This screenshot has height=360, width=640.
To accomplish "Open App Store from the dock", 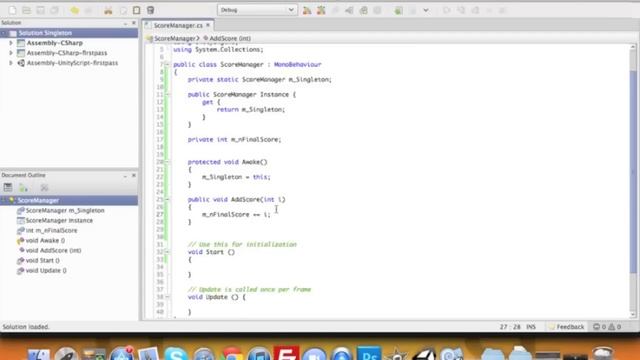I will click(x=121, y=354).
